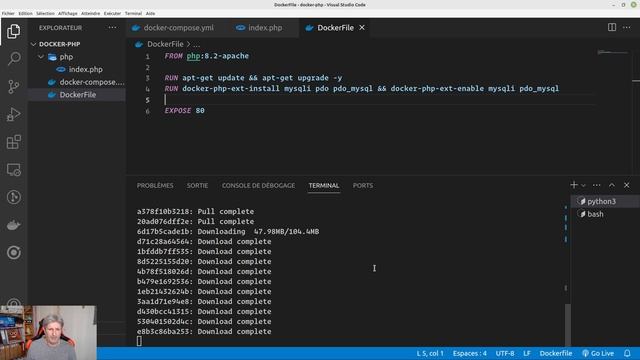Image resolution: width=640 pixels, height=360 pixels.
Task: Open the SORTIE panel tab
Action: 197,185
